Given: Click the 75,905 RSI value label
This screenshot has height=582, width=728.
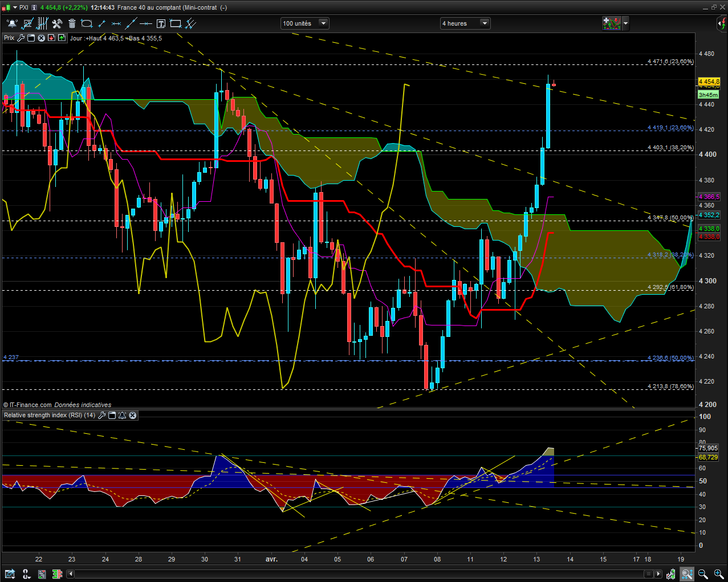Looking at the screenshot, I should [708, 448].
